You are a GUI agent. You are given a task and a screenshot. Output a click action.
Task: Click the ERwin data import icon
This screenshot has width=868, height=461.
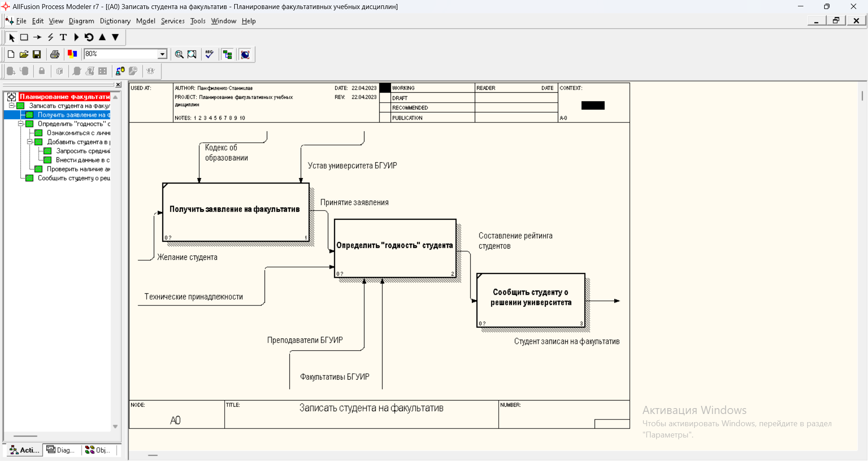coord(120,71)
